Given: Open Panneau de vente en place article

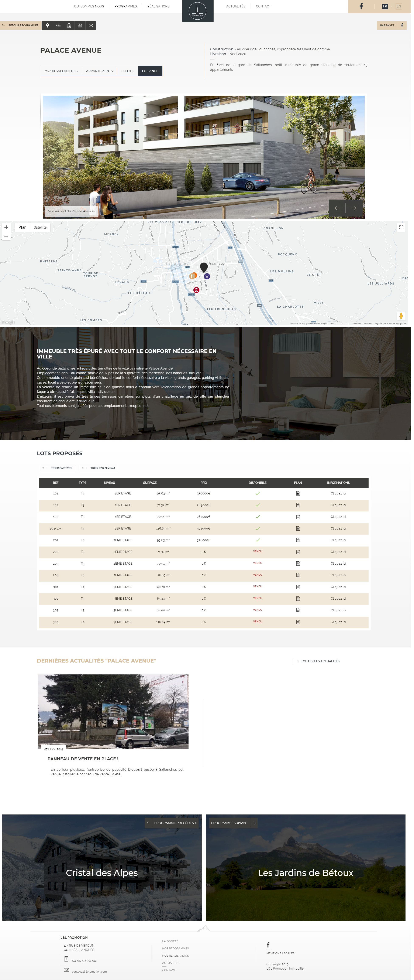Looking at the screenshot, I should (83, 759).
